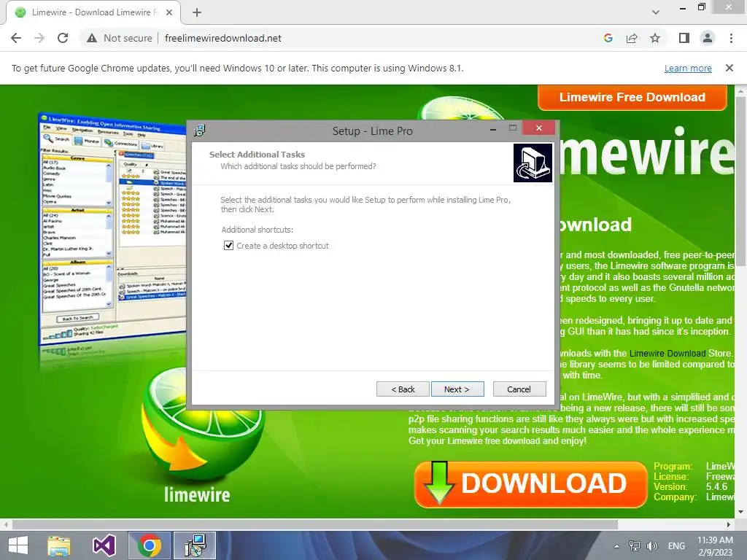747x560 pixels.
Task: Click the computer setup image in dialog header
Action: 533,163
